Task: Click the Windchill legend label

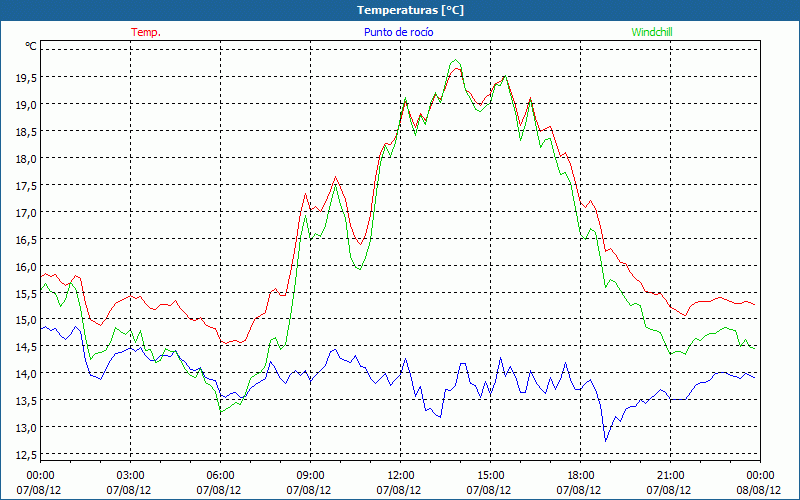Action: tap(652, 32)
